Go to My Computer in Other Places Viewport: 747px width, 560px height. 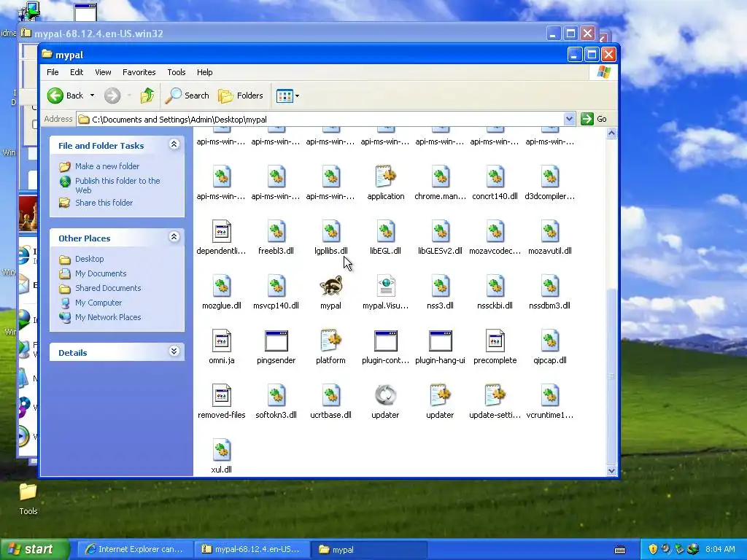(x=98, y=303)
